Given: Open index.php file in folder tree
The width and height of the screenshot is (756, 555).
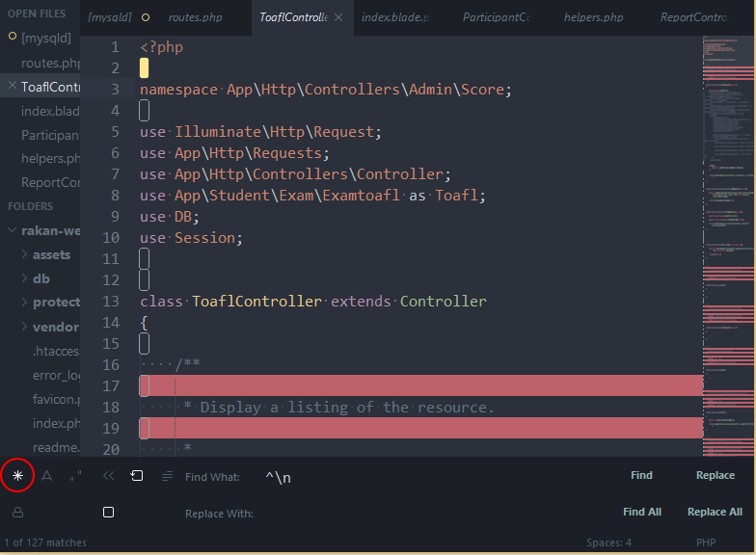Looking at the screenshot, I should 56,424.
